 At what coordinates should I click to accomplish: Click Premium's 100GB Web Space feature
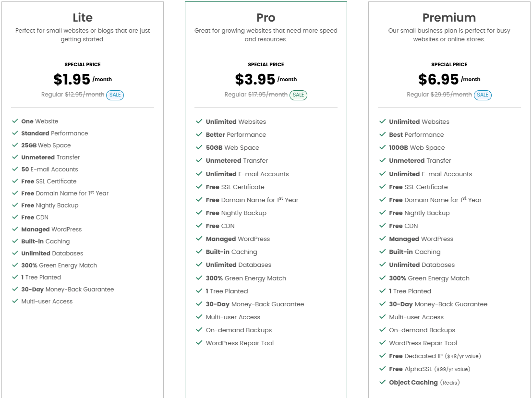coord(417,148)
